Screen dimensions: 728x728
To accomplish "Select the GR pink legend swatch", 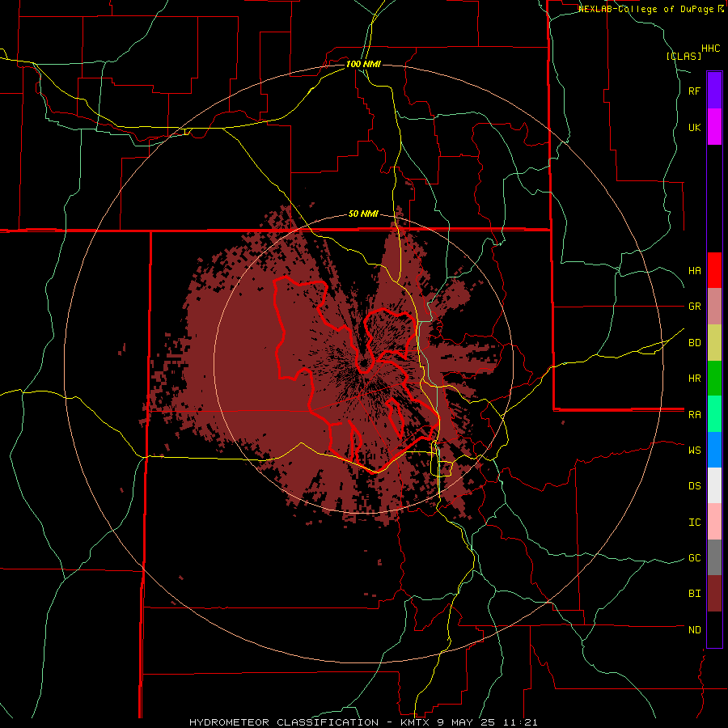I will pyautogui.click(x=714, y=307).
